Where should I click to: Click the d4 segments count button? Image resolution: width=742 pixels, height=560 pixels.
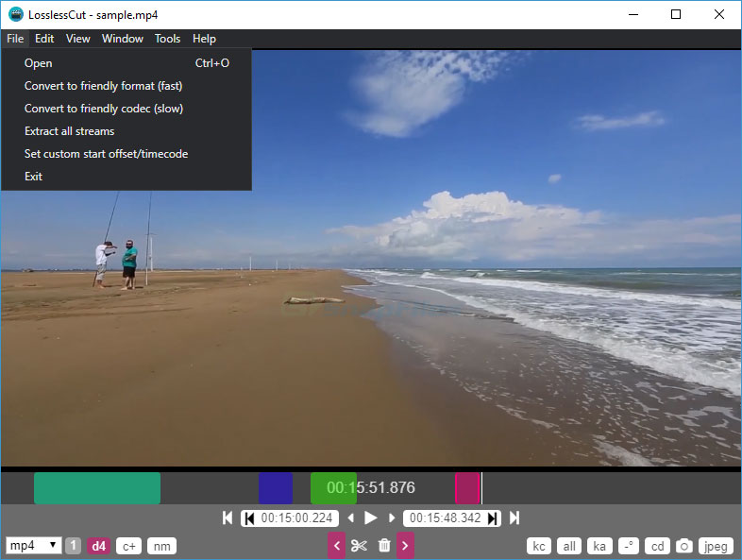98,546
